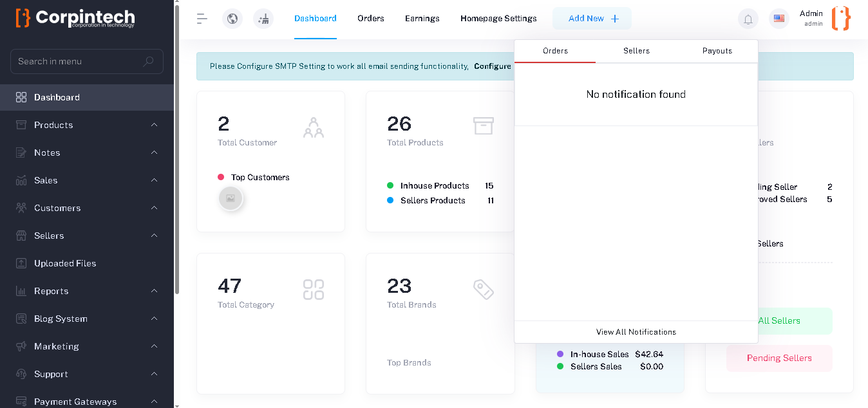This screenshot has height=408, width=868.
Task: Toggle sidebar with the hamburger icon
Action: (202, 18)
